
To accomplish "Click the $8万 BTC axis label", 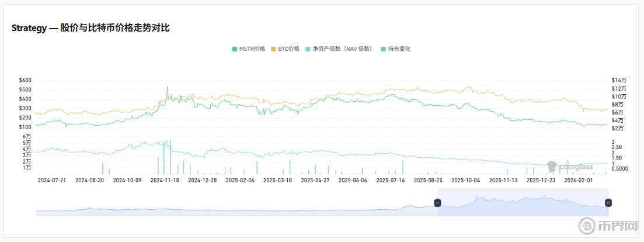I will point(617,105).
